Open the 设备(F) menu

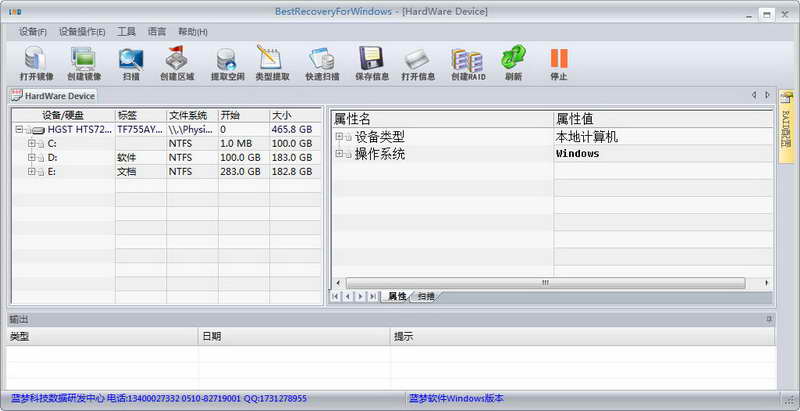point(33,32)
